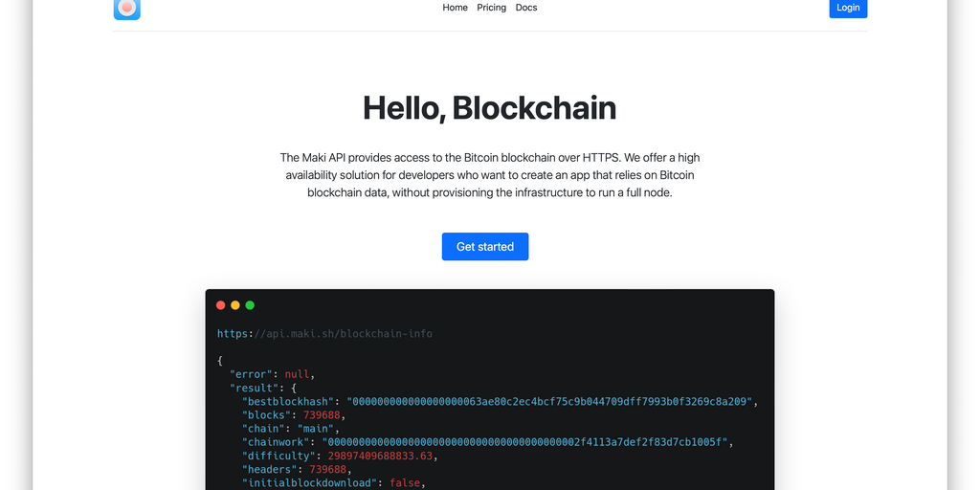
Task: Click the red dot in the code window
Action: point(221,305)
